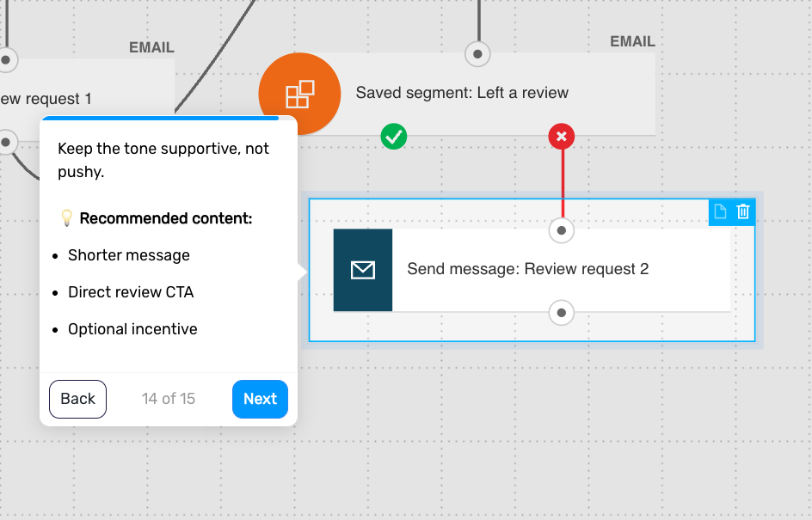This screenshot has height=520, width=812.
Task: Click the orange saved segment icon
Action: 299,94
